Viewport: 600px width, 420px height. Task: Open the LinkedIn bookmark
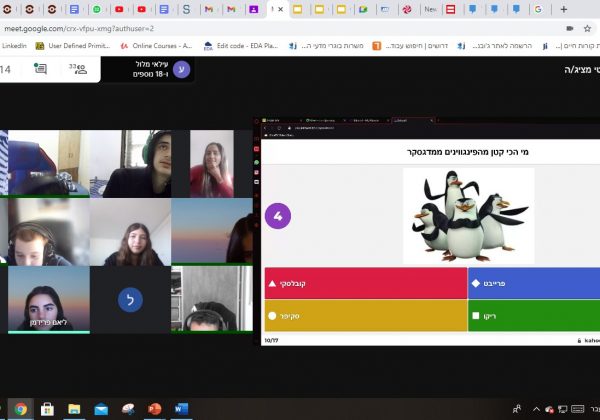click(14, 46)
